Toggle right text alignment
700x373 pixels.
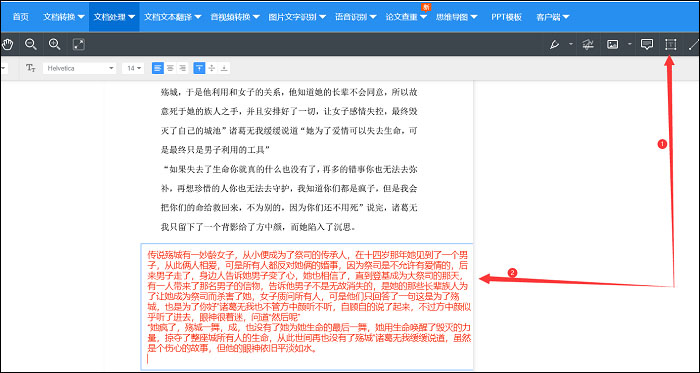[182, 68]
